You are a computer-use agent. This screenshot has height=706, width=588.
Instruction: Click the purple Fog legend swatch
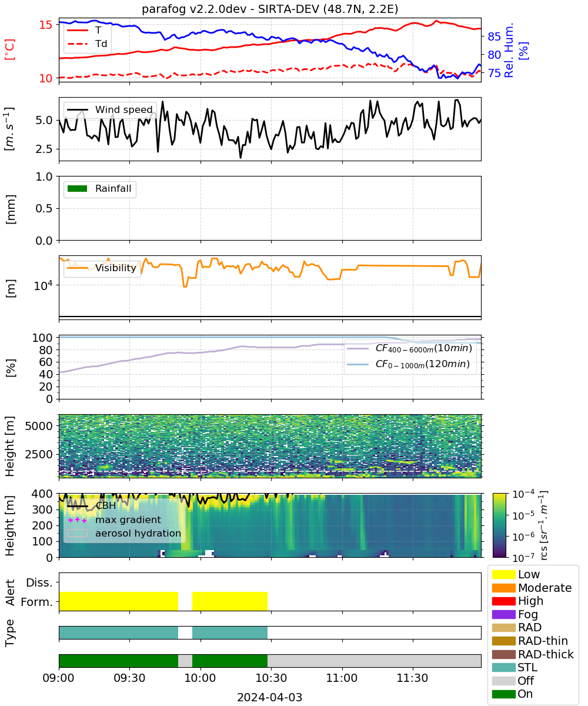[x=503, y=614]
